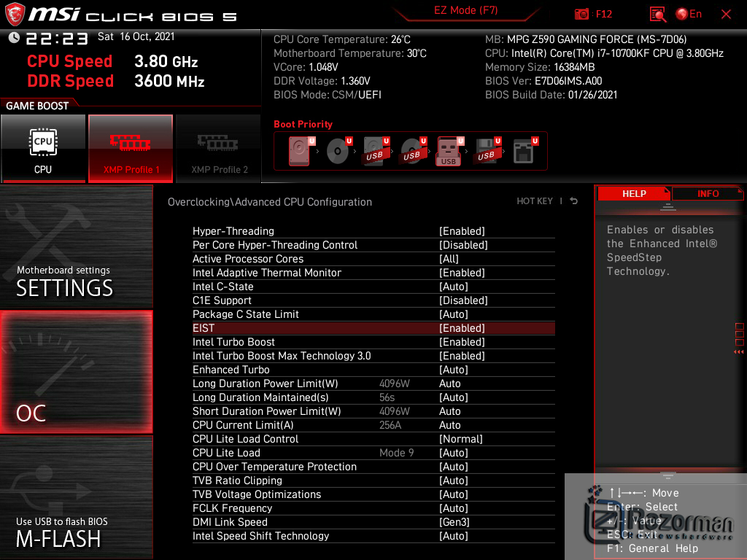747x560 pixels.
Task: Select the optical disc boot priority device
Action: (338, 151)
